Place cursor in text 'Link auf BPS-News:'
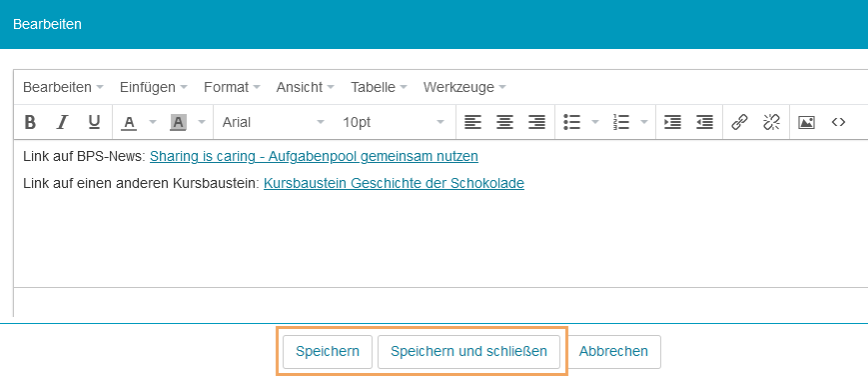This screenshot has width=868, height=383. (x=85, y=156)
